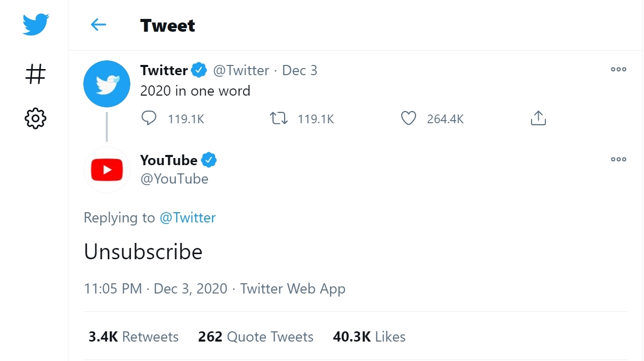Image resolution: width=644 pixels, height=361 pixels.
Task: View the 262 Quote Tweets list
Action: (256, 337)
